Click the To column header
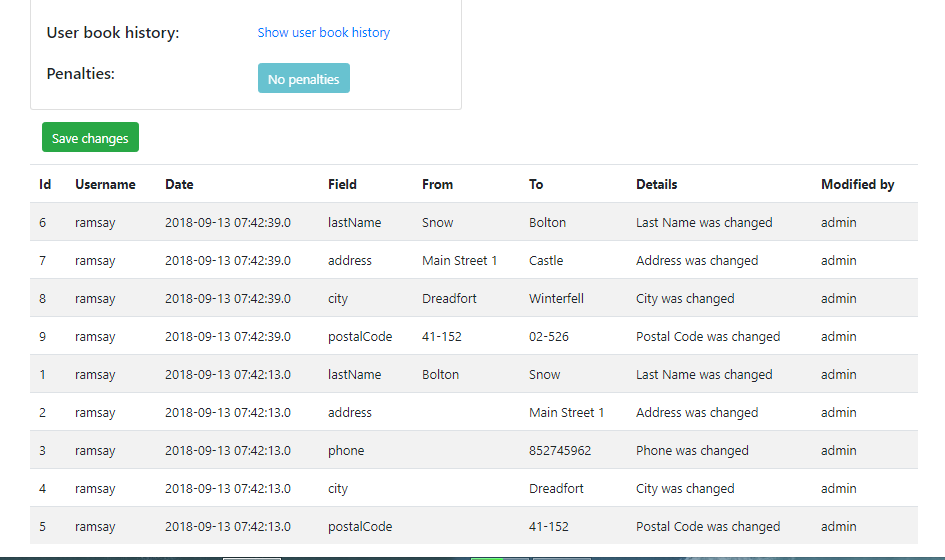The image size is (945, 560). 536,185
